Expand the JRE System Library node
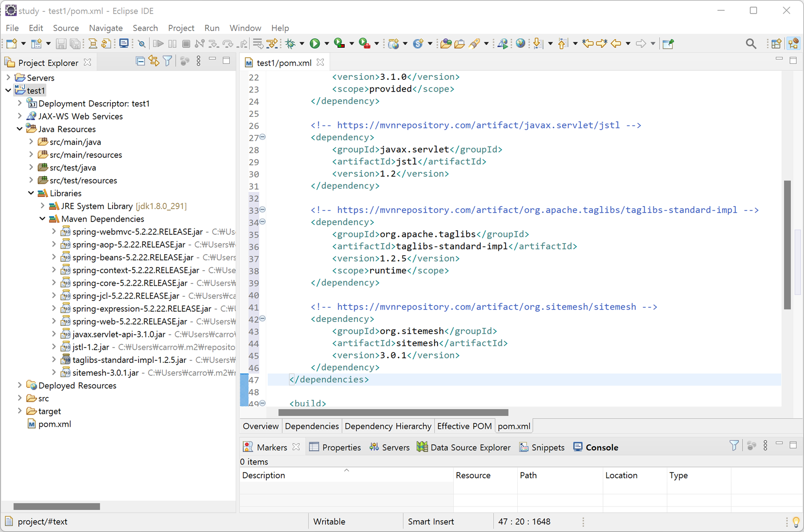 point(42,206)
